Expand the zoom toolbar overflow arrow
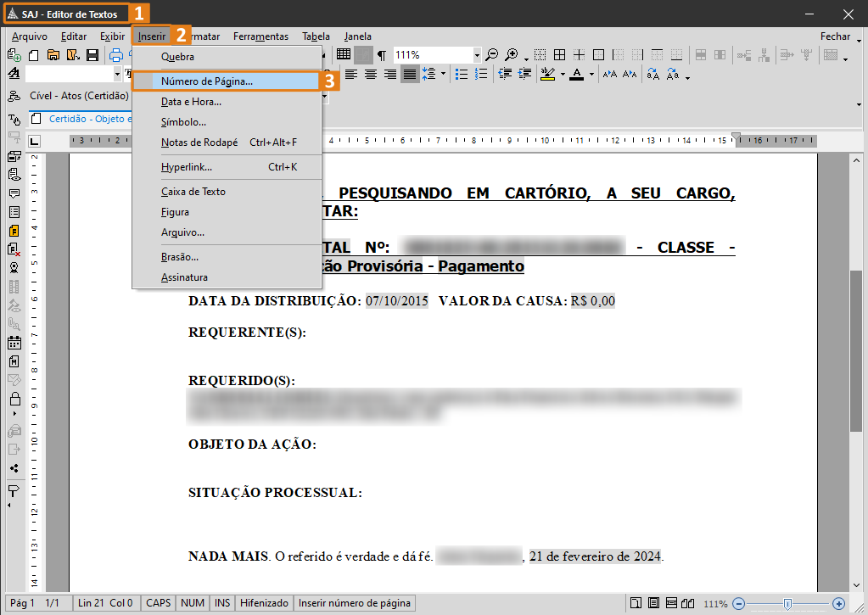This screenshot has height=615, width=868. 526,59
